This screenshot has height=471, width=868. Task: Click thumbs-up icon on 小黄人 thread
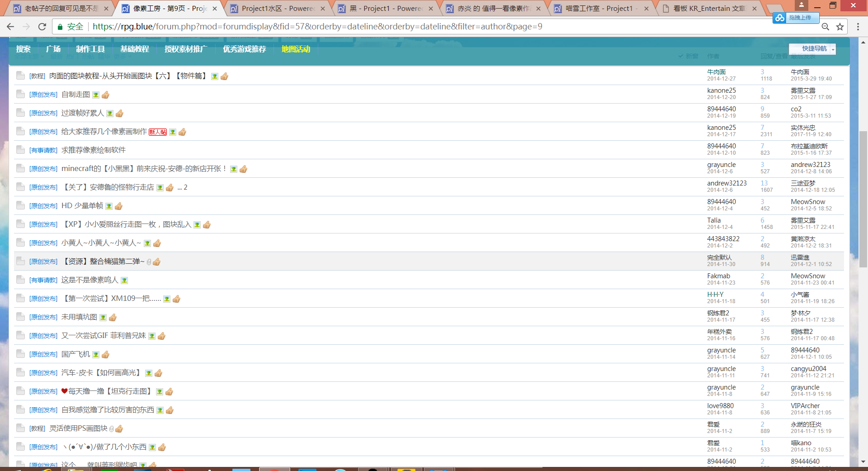click(x=157, y=243)
